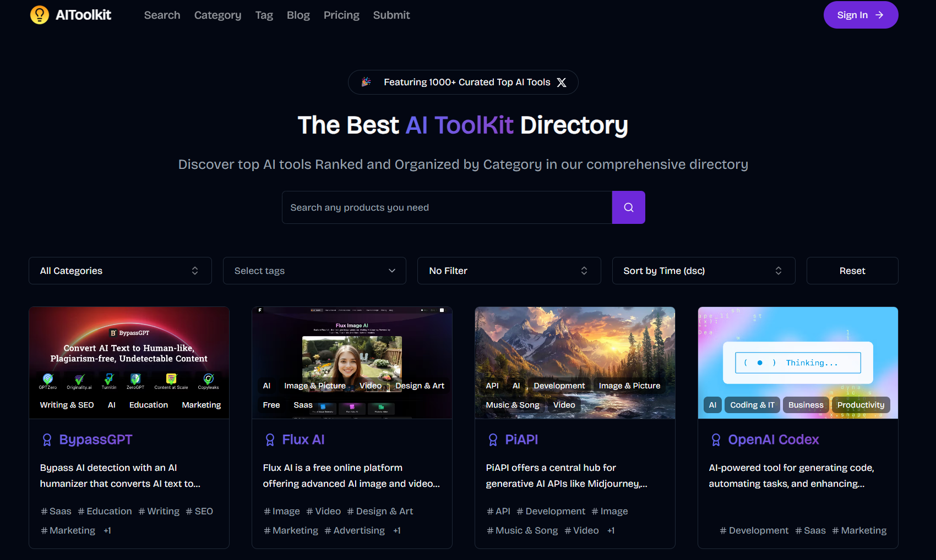Image resolution: width=936 pixels, height=560 pixels.
Task: Click the Featuring 1000+ Curated Top AI Tools banner
Action: click(x=463, y=82)
